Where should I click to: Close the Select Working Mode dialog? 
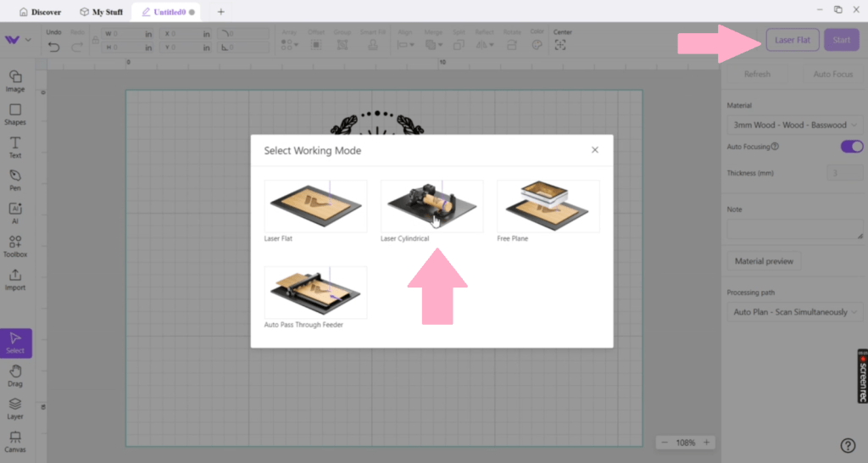coord(595,150)
